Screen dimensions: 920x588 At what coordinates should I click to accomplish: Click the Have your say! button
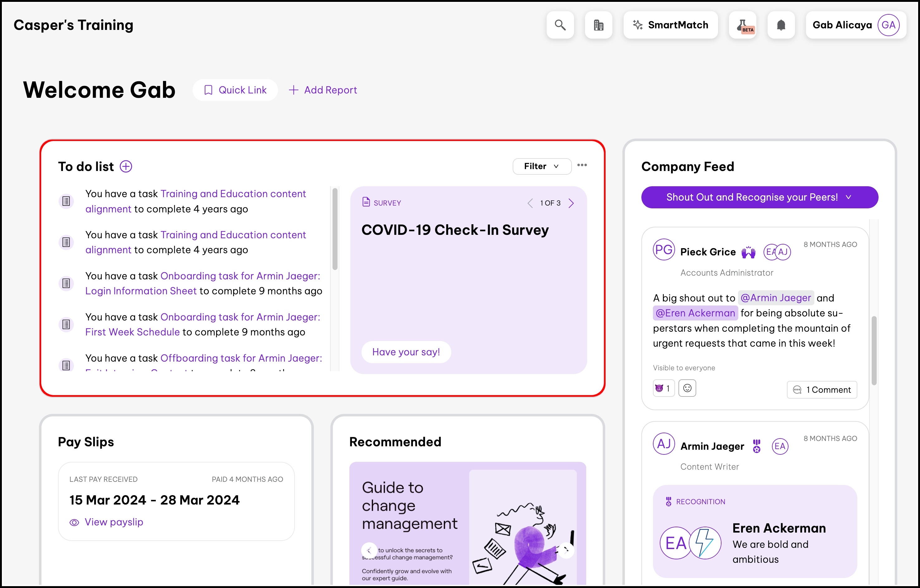(406, 352)
